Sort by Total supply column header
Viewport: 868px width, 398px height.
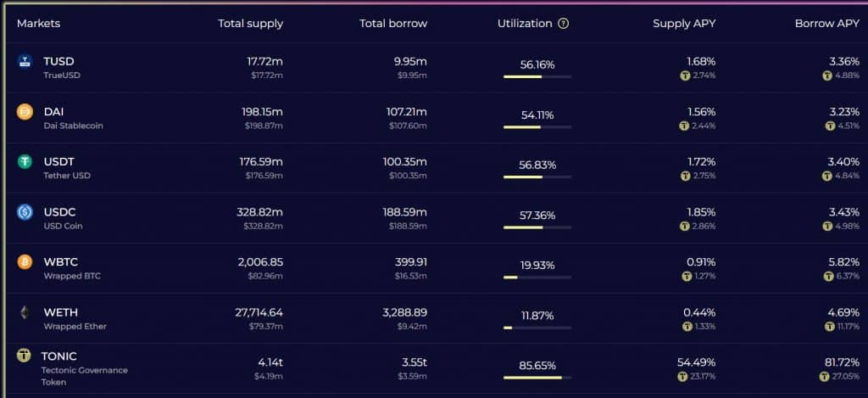click(250, 24)
